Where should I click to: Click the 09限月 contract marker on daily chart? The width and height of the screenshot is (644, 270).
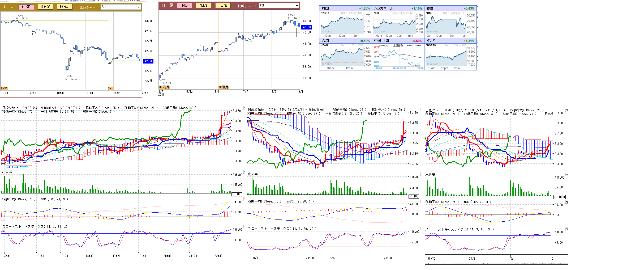[x=223, y=87]
